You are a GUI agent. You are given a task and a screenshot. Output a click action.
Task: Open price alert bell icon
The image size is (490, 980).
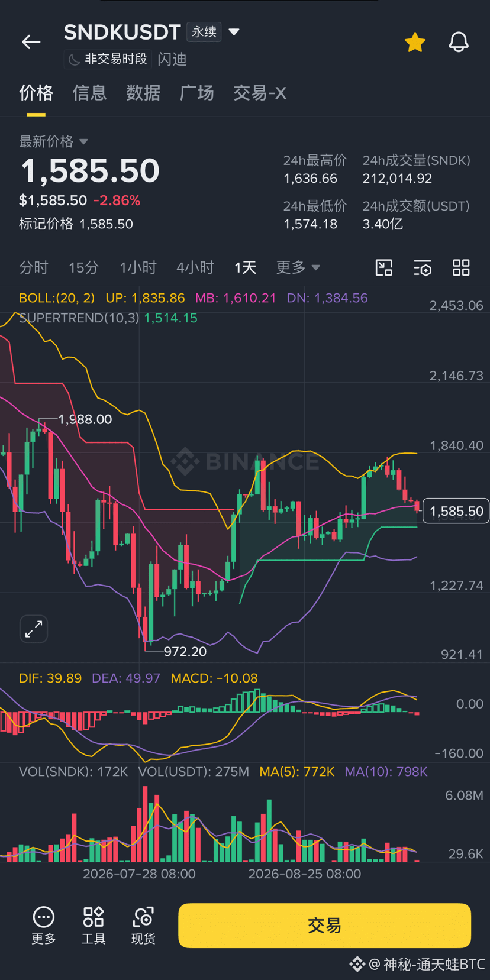458,42
